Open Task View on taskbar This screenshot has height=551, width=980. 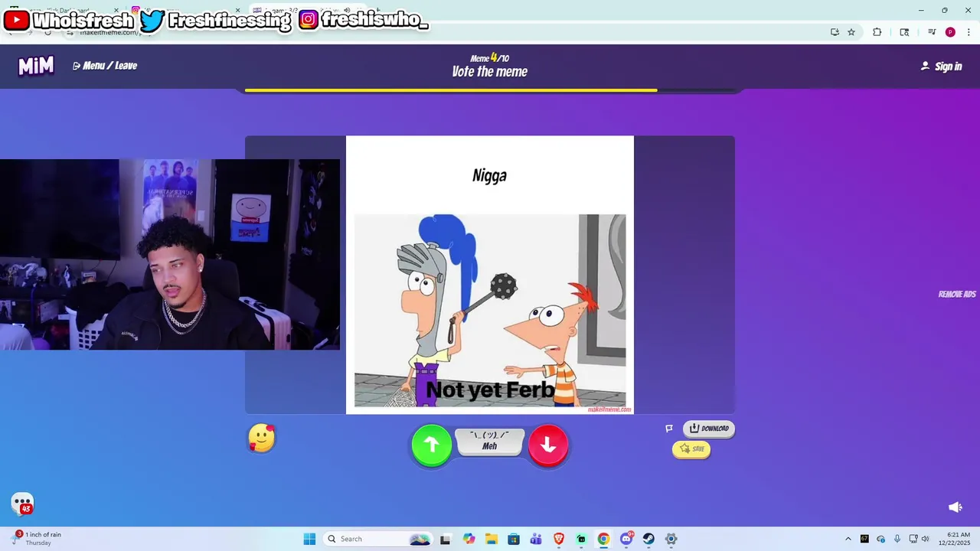pos(446,539)
